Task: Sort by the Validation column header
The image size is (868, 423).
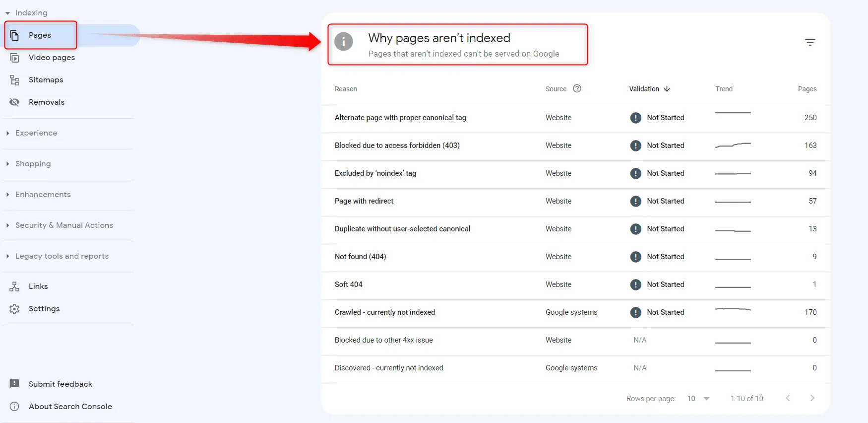Action: point(649,89)
